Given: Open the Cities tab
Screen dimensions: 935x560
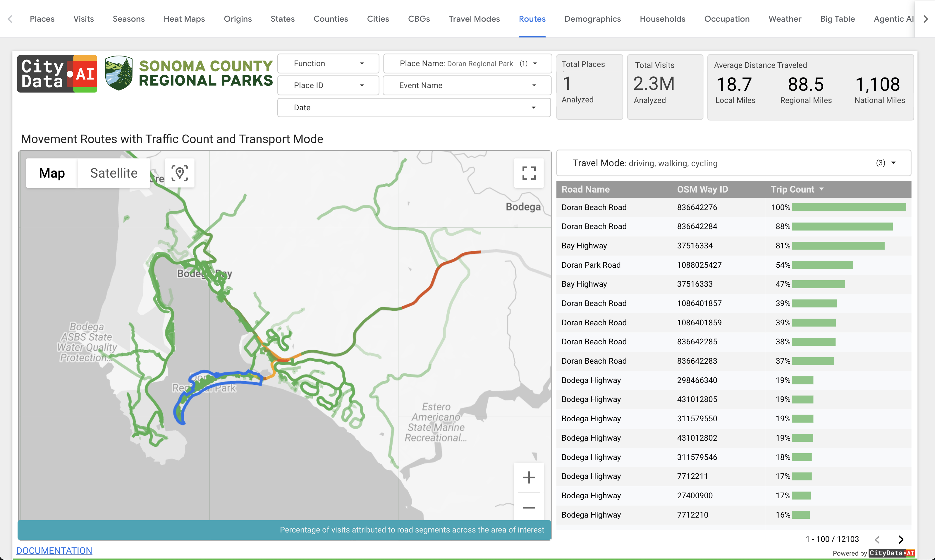Looking at the screenshot, I should point(378,19).
